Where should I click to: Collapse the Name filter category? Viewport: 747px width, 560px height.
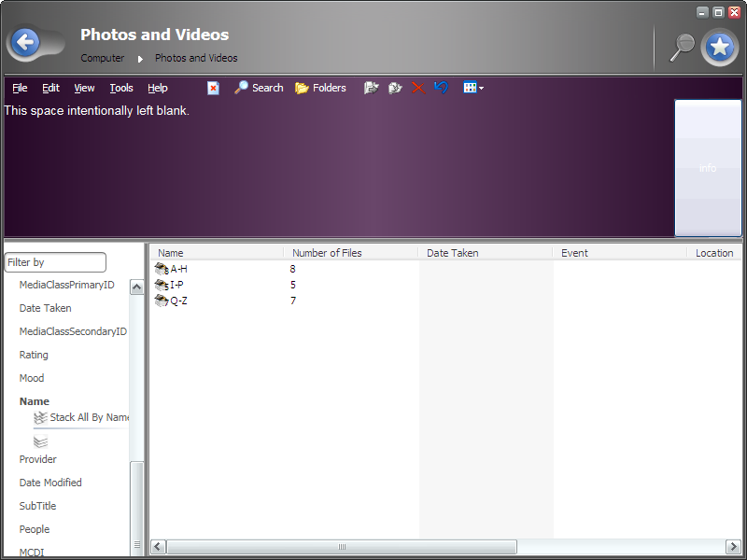point(35,401)
